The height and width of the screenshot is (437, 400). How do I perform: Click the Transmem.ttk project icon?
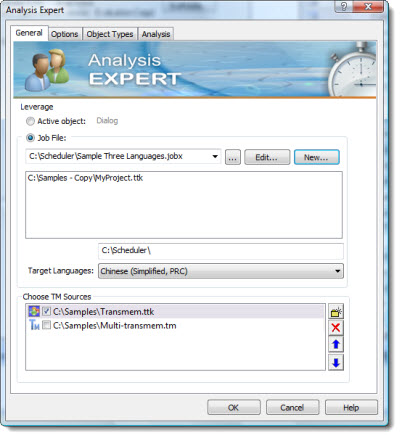pyautogui.click(x=34, y=312)
